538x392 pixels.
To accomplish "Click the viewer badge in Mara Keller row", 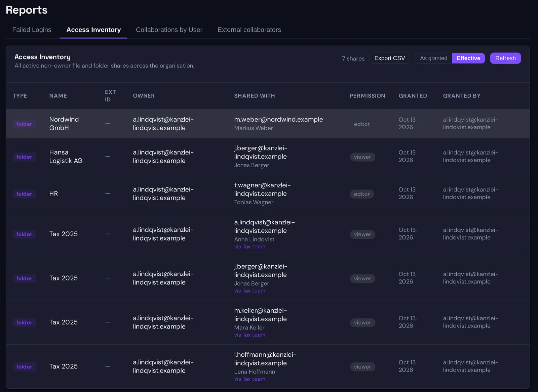I will [362, 322].
